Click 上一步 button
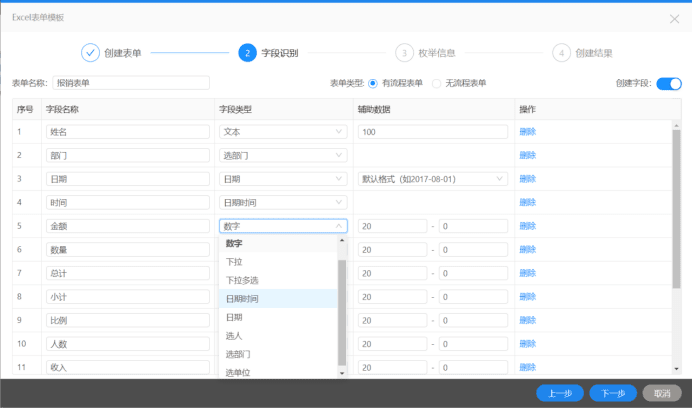 560,393
